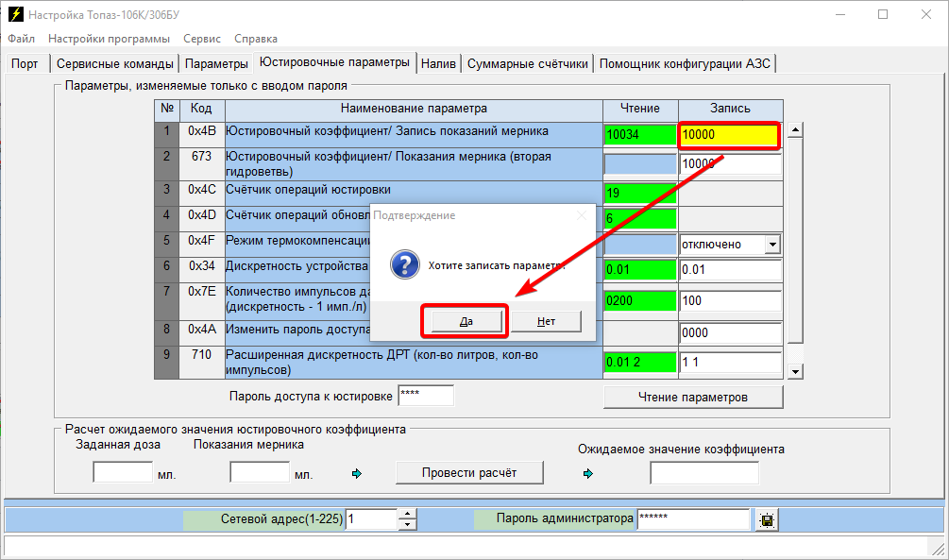949x560 pixels.
Task: Switch to the Сервисные команды tab
Action: point(115,63)
